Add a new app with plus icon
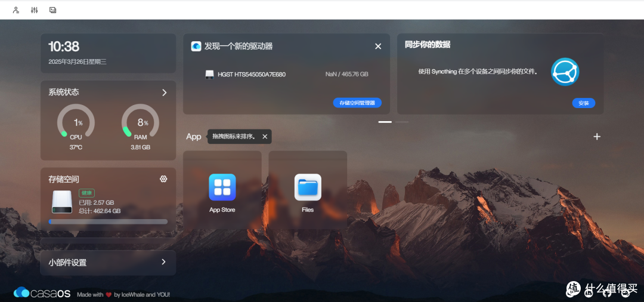The width and height of the screenshot is (644, 302). click(597, 137)
